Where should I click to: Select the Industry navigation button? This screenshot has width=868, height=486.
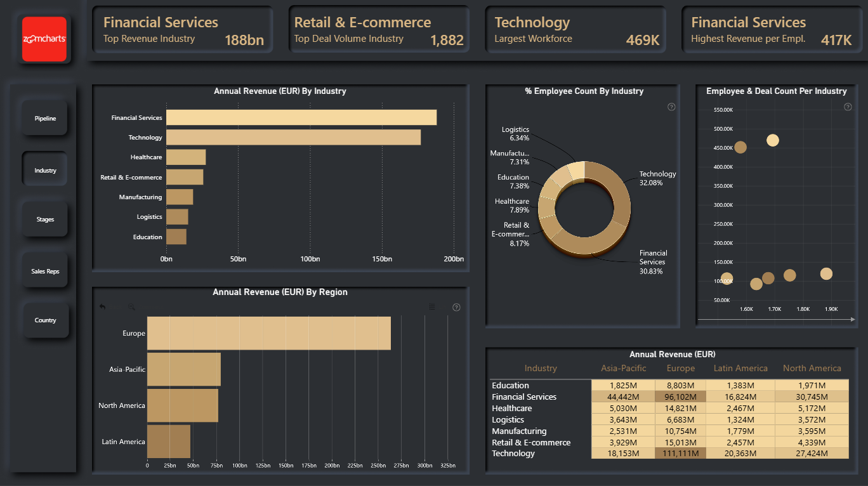pyautogui.click(x=45, y=171)
